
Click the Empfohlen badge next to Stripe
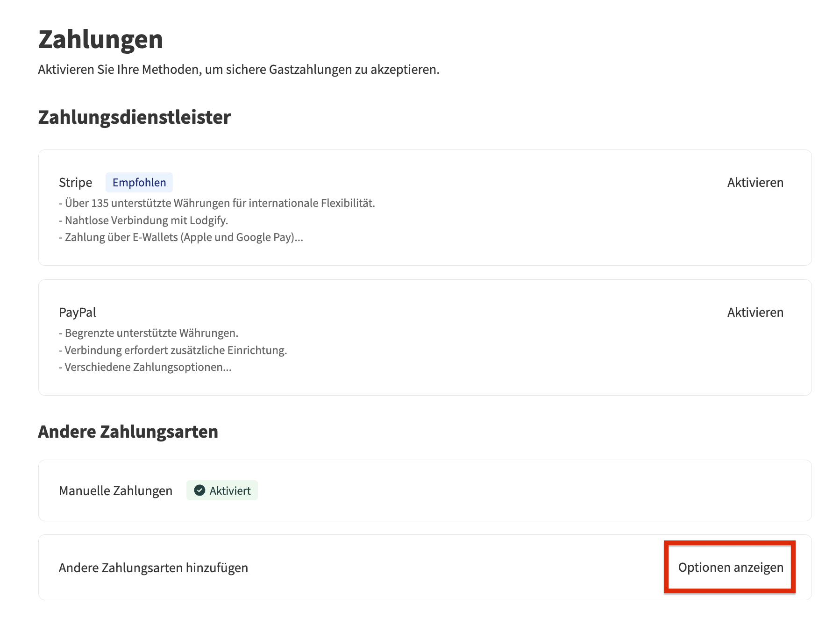tap(139, 182)
